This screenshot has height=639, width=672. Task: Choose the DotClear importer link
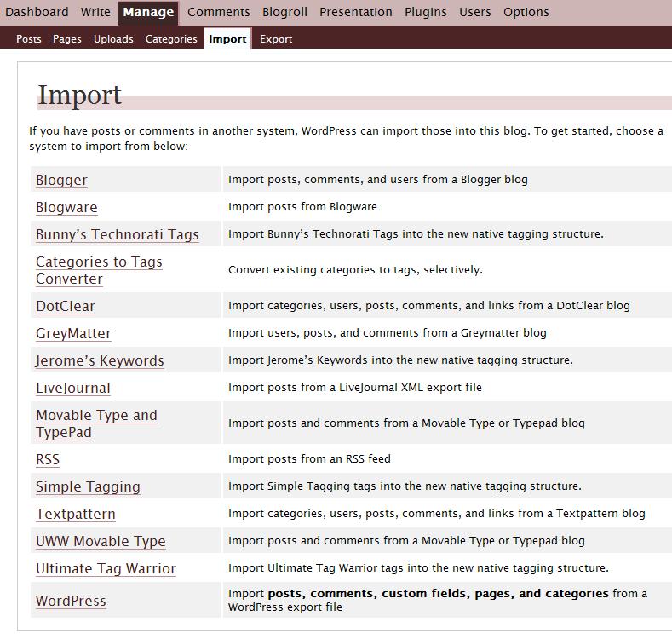point(66,306)
